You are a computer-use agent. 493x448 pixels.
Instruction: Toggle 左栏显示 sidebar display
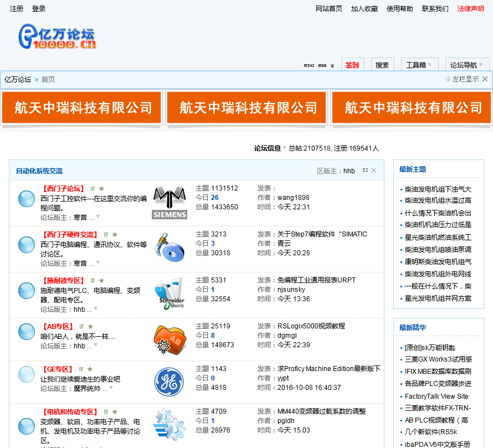pyautogui.click(x=462, y=79)
